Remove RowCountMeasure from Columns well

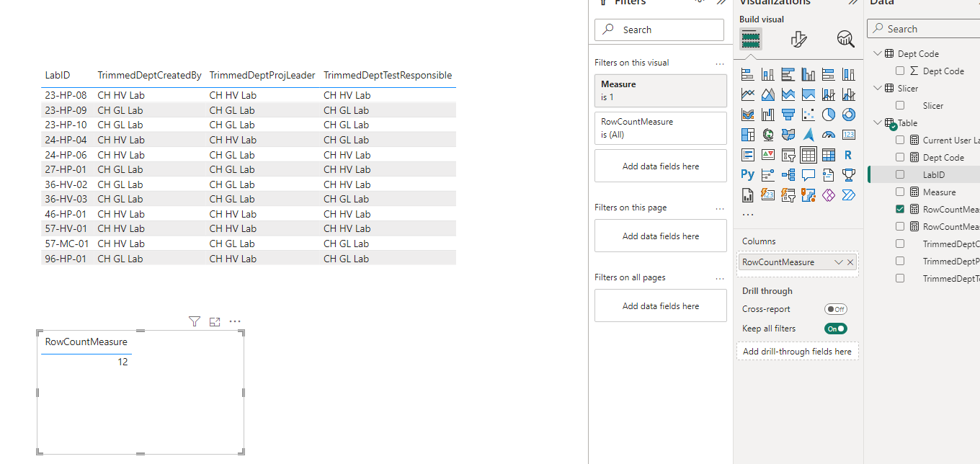tap(850, 262)
